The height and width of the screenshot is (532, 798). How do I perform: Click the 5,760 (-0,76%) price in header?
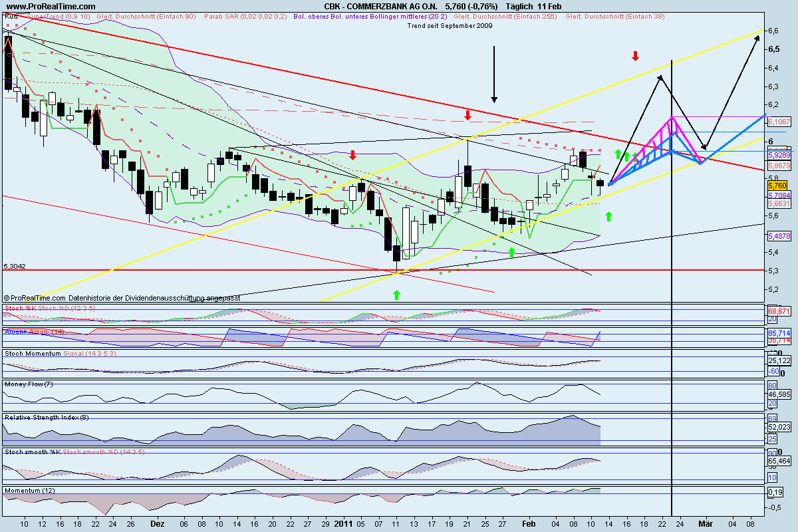470,6
